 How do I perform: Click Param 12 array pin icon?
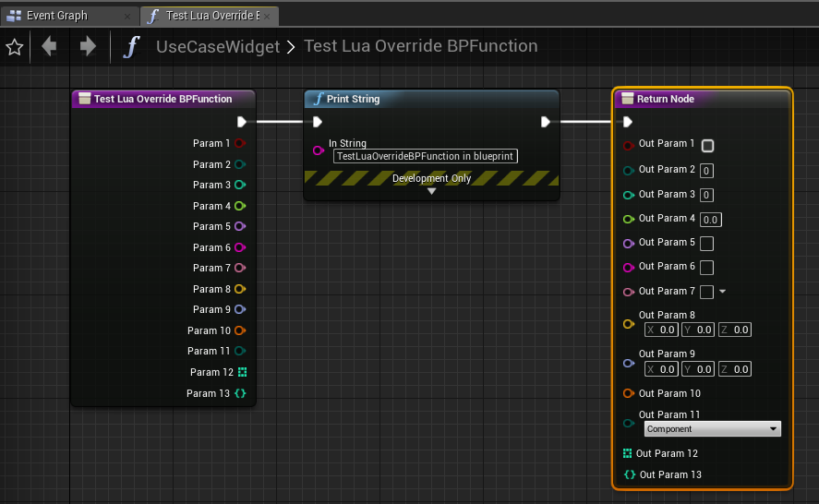(x=242, y=372)
